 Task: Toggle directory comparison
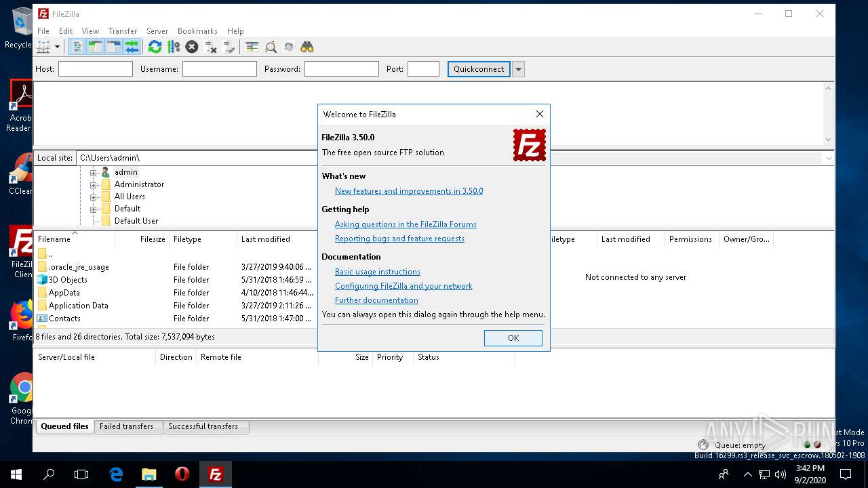271,47
